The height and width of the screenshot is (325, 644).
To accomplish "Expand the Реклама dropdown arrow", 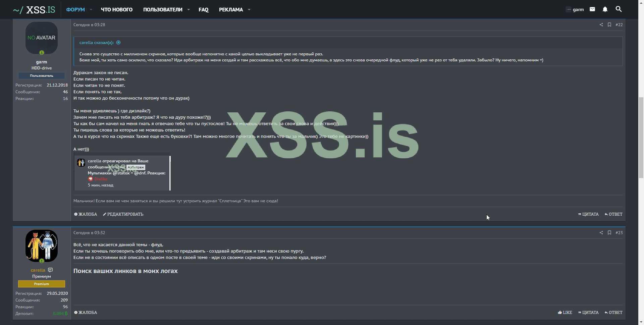I will coord(249,10).
